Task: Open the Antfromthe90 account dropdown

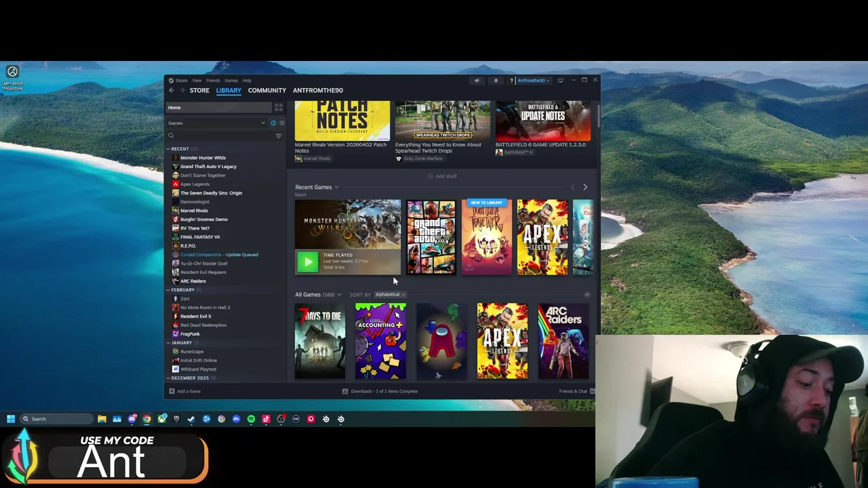Action: [x=532, y=81]
